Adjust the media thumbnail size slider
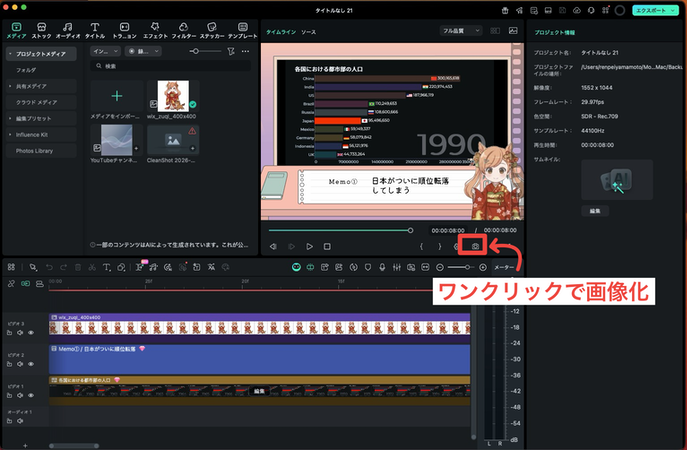Image resolution: width=687 pixels, height=450 pixels. coord(205,51)
